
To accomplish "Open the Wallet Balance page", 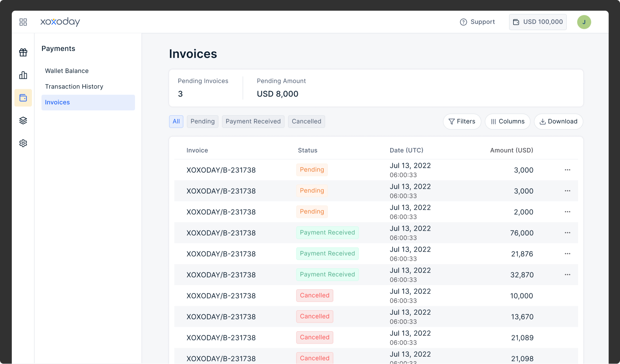I will coord(67,71).
